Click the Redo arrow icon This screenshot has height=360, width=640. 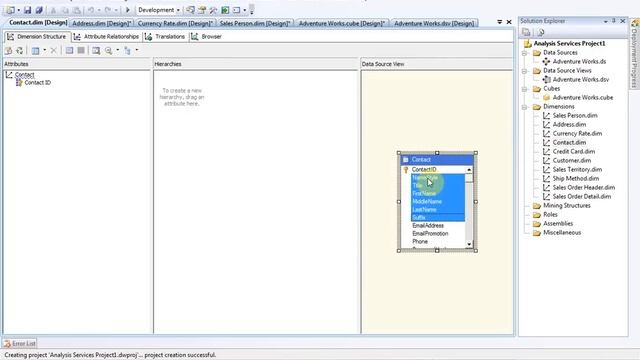click(x=108, y=10)
